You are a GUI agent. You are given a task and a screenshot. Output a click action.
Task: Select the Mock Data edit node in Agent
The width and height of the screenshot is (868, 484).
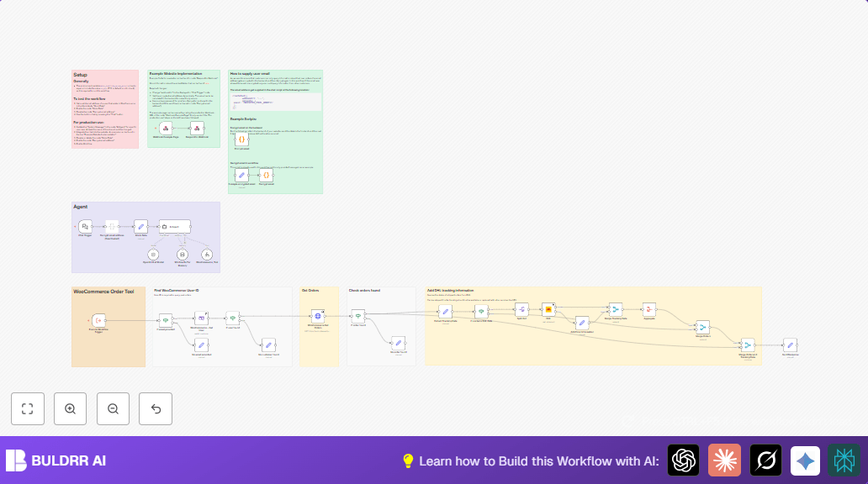pos(140,226)
